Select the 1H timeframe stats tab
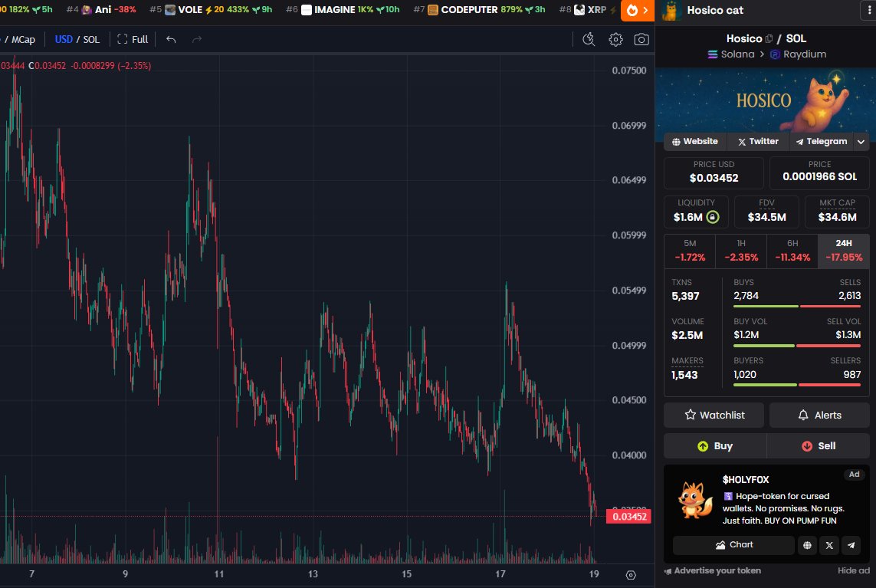The image size is (876, 588). (741, 251)
